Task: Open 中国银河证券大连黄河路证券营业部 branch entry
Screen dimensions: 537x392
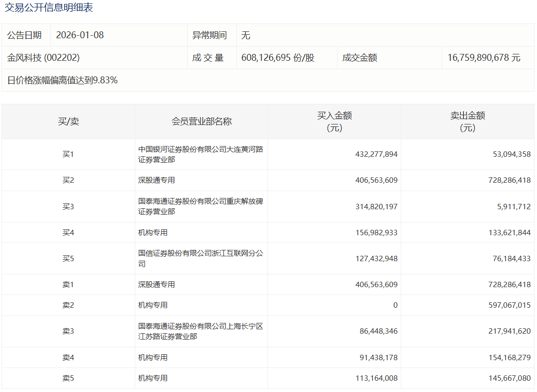Action: [200, 154]
